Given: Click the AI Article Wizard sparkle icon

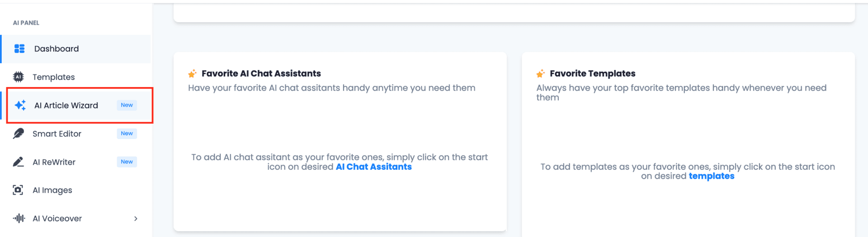Looking at the screenshot, I should [20, 105].
